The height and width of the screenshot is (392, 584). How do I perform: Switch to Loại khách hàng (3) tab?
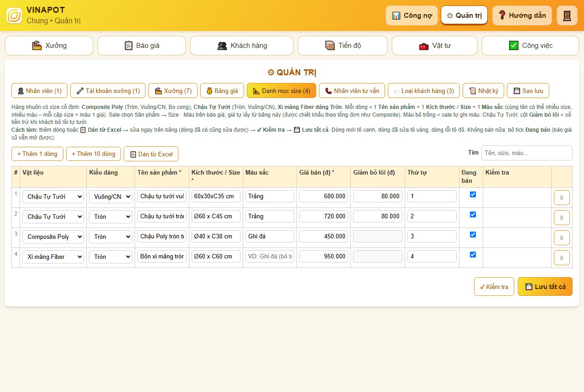pyautogui.click(x=424, y=91)
